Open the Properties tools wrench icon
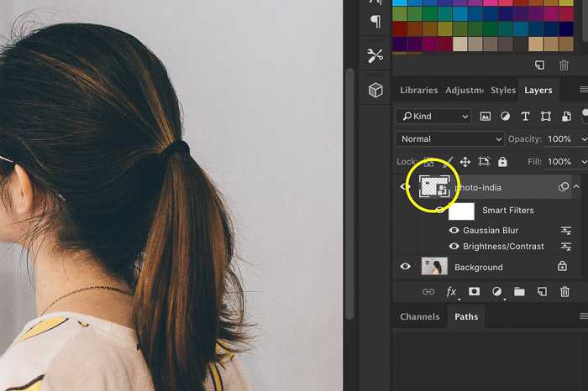Viewport: 588px width, 391px height. [x=375, y=56]
